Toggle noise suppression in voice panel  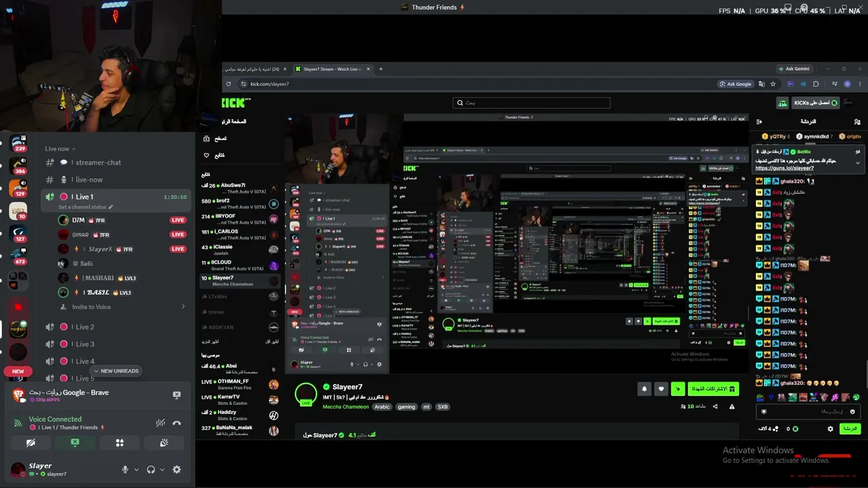pyautogui.click(x=160, y=423)
